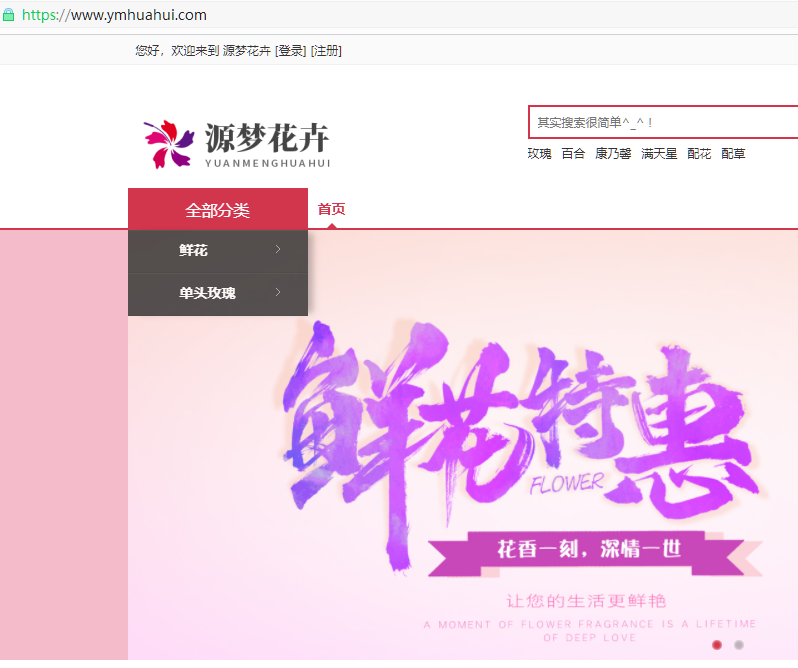798x668 pixels.
Task: Select the 百合 search keyword
Action: pyautogui.click(x=573, y=154)
